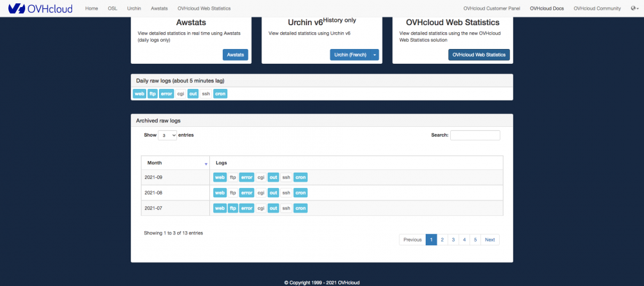
Task: Open cron log for 2021-07
Action: [x=301, y=208]
